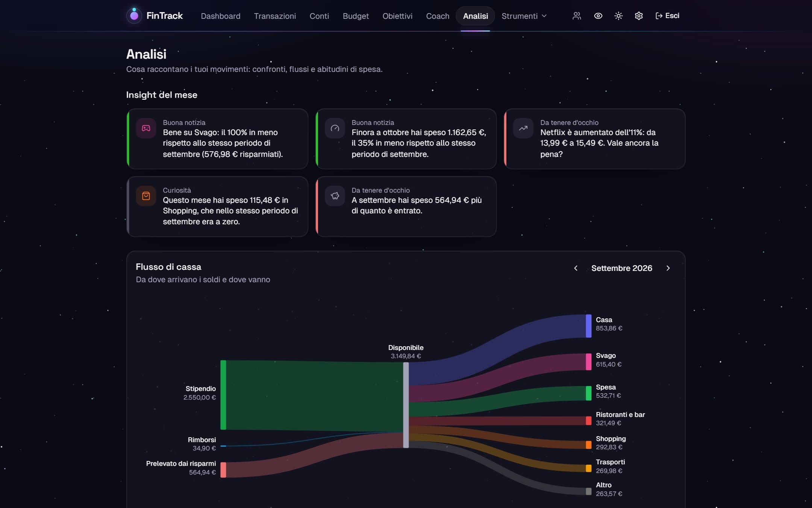Log out with the Esci button
This screenshot has width=812, height=508.
pyautogui.click(x=667, y=16)
